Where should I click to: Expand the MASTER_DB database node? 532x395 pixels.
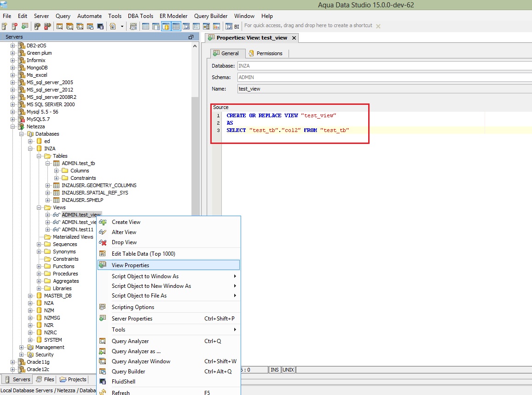30,296
